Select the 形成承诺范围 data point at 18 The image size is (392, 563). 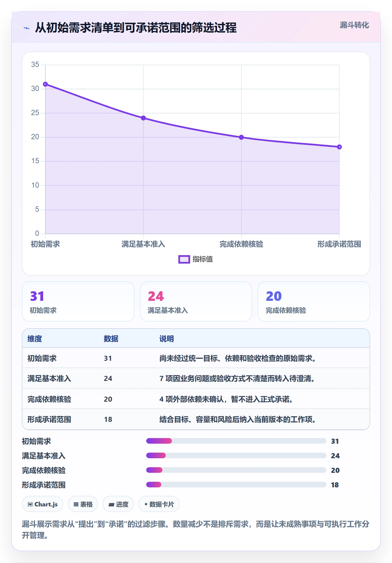(x=339, y=147)
